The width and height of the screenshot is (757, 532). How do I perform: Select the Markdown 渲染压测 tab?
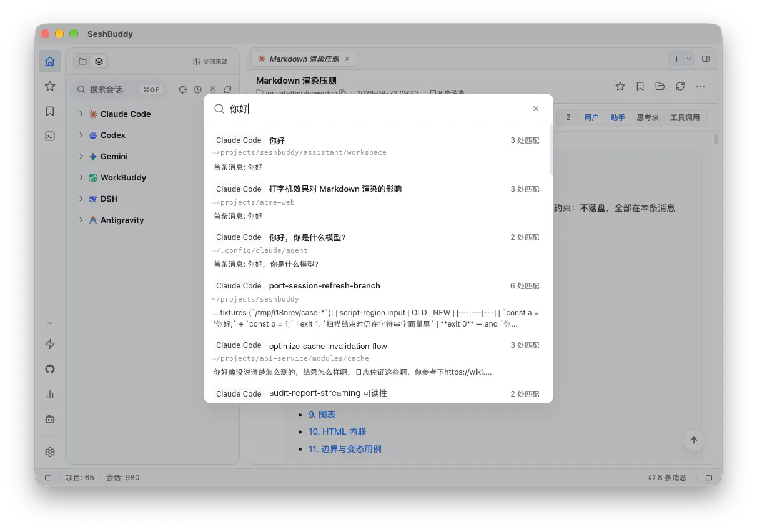304,59
